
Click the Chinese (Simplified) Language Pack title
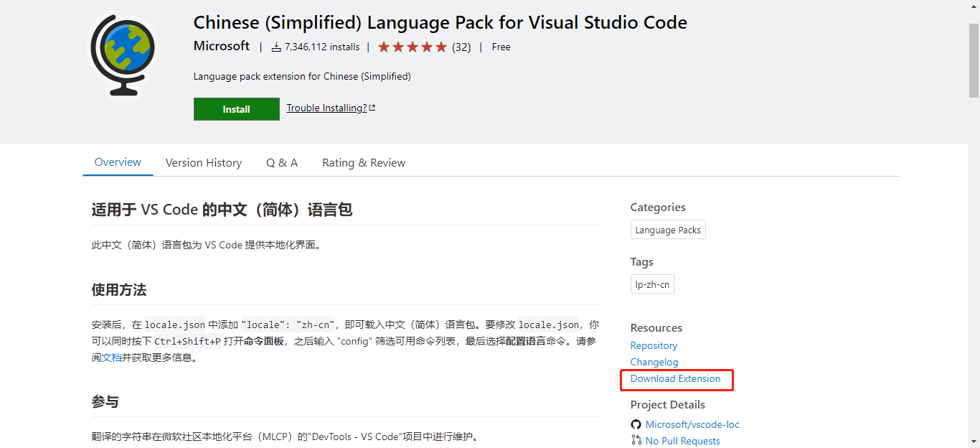pyautogui.click(x=440, y=22)
